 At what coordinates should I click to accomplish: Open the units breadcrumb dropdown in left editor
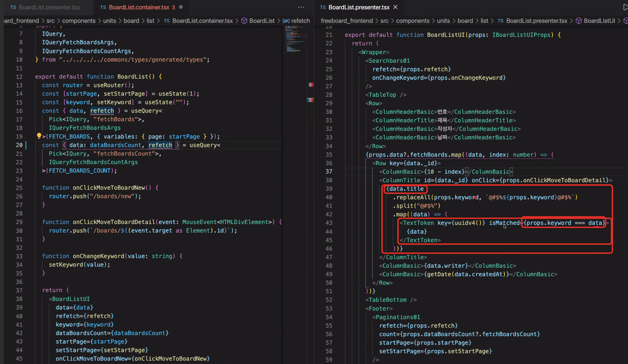click(x=109, y=21)
